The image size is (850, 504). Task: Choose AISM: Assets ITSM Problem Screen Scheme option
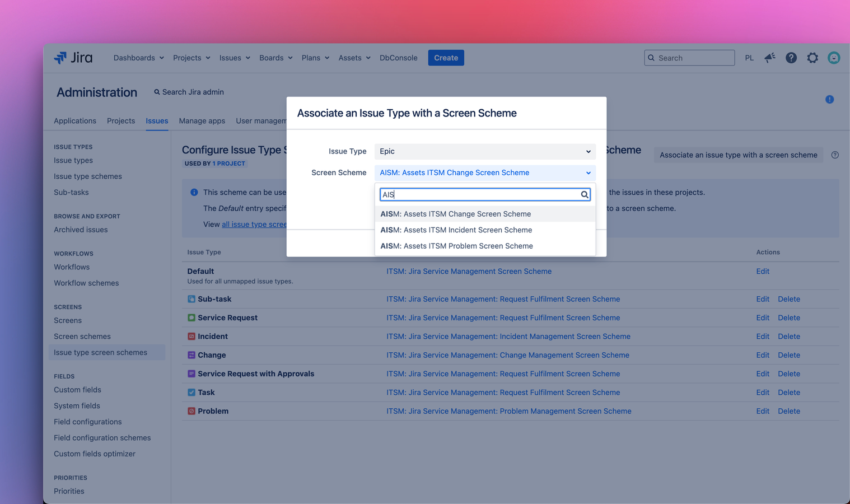[x=485, y=246]
